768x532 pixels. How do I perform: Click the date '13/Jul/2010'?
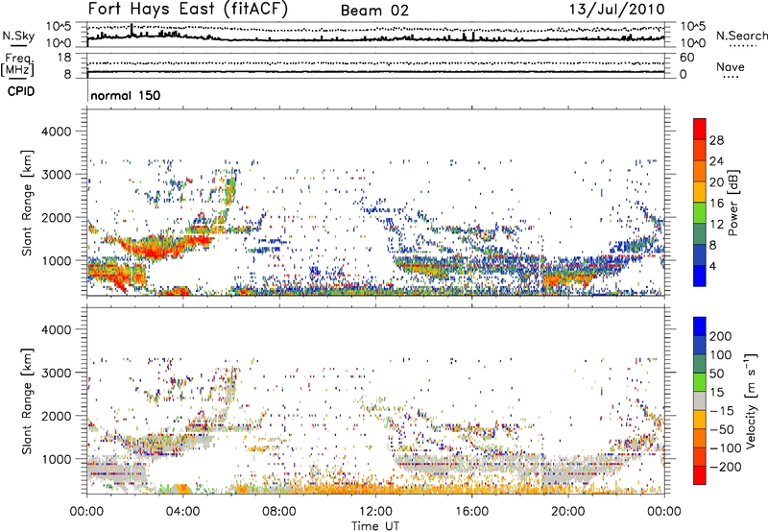tap(616, 10)
